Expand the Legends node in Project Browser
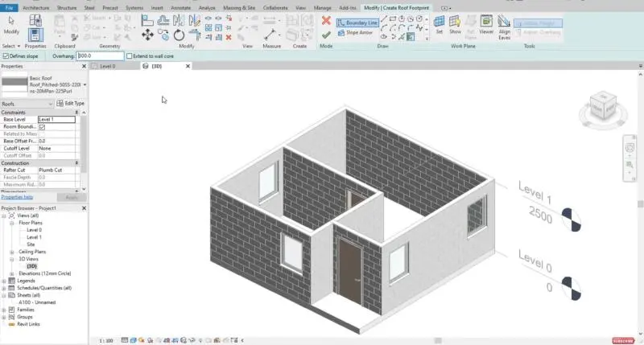 tap(4, 280)
